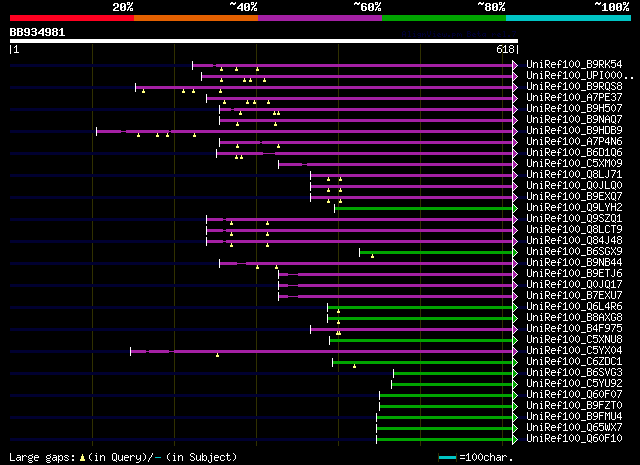
Task: Open hit UniRef100_Q65WX7
Action: tap(574, 428)
